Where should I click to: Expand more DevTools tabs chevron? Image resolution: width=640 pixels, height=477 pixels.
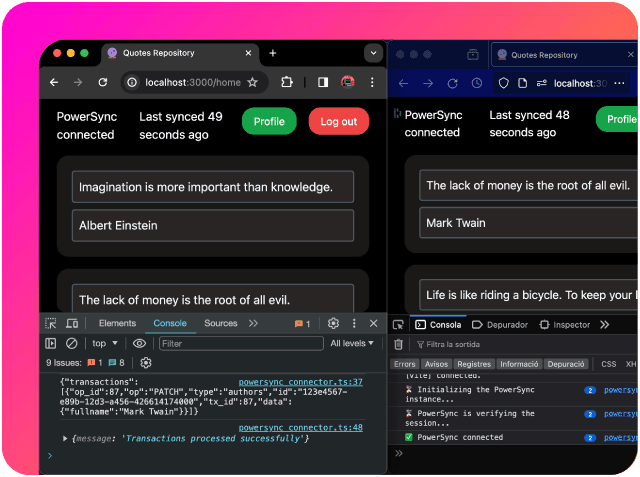(x=253, y=323)
